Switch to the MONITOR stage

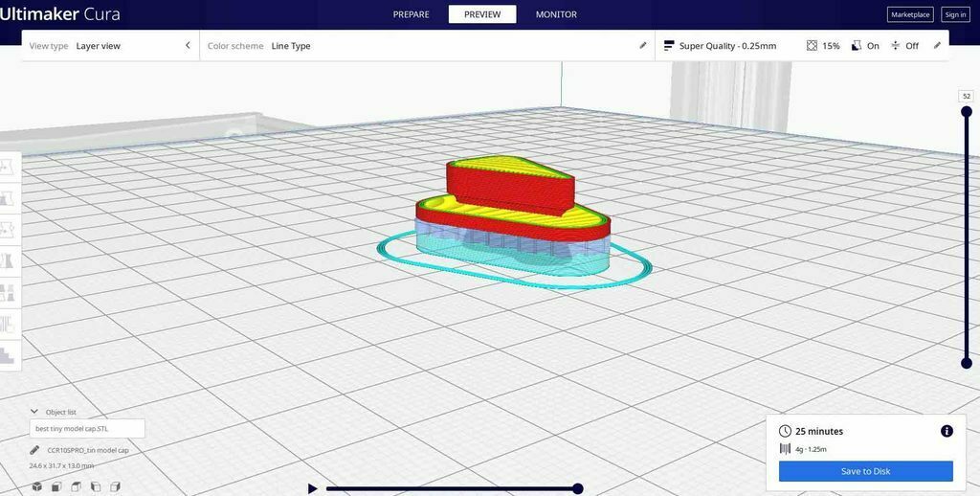point(556,14)
